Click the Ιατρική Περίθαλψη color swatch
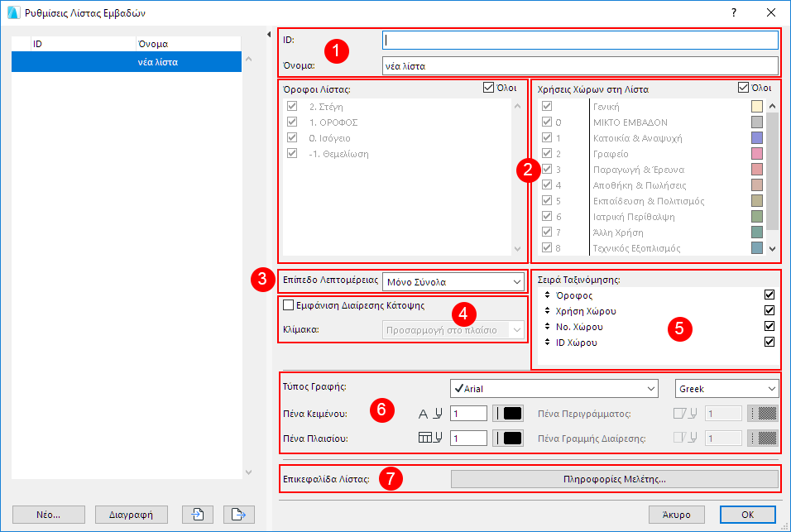This screenshot has height=532, width=791. point(757,216)
